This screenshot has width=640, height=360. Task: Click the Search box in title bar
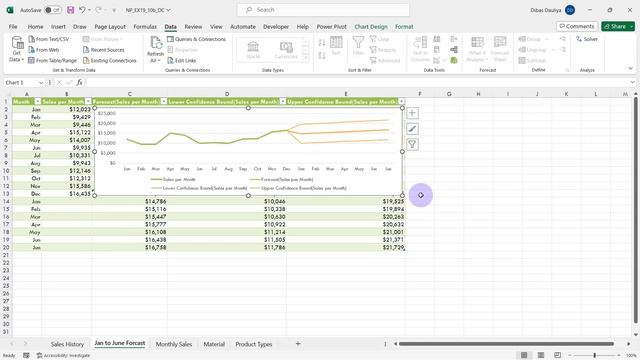(x=323, y=10)
